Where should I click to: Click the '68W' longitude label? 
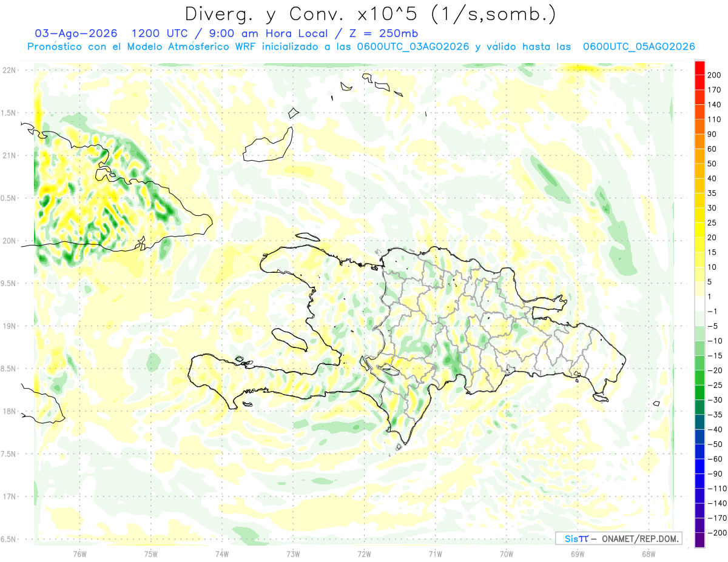pyautogui.click(x=649, y=554)
